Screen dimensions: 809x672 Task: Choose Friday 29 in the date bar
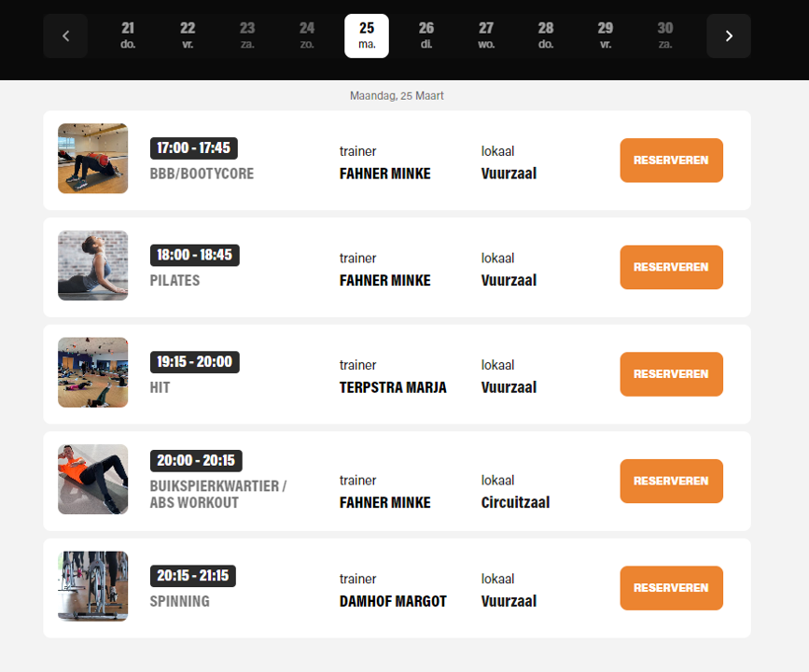click(x=606, y=35)
